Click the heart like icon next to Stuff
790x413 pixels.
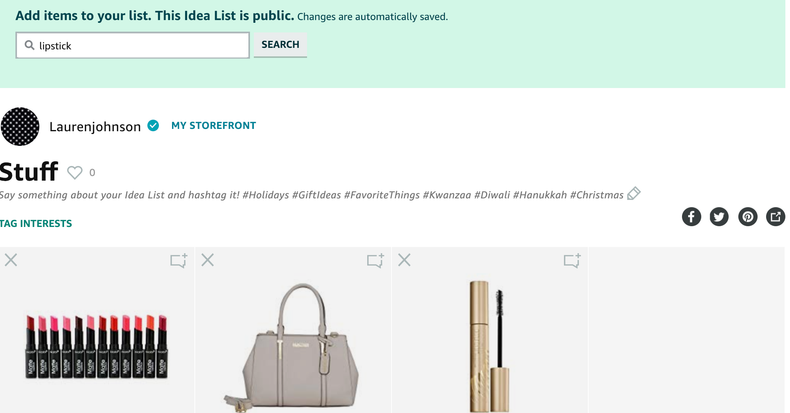[x=75, y=172]
